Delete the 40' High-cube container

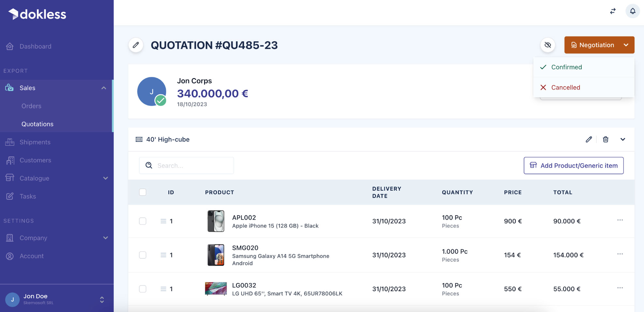[605, 140]
